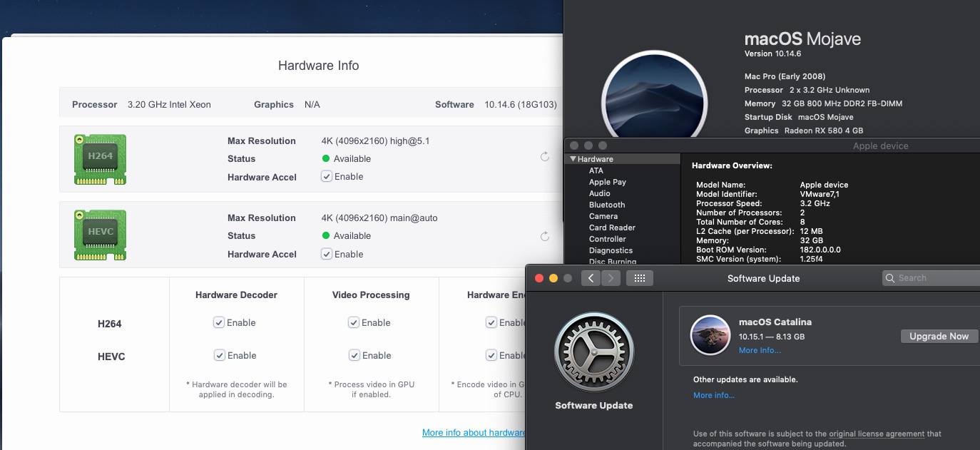Toggle HEVC Hardware Decoder Enable
The width and height of the screenshot is (980, 450).
click(219, 355)
